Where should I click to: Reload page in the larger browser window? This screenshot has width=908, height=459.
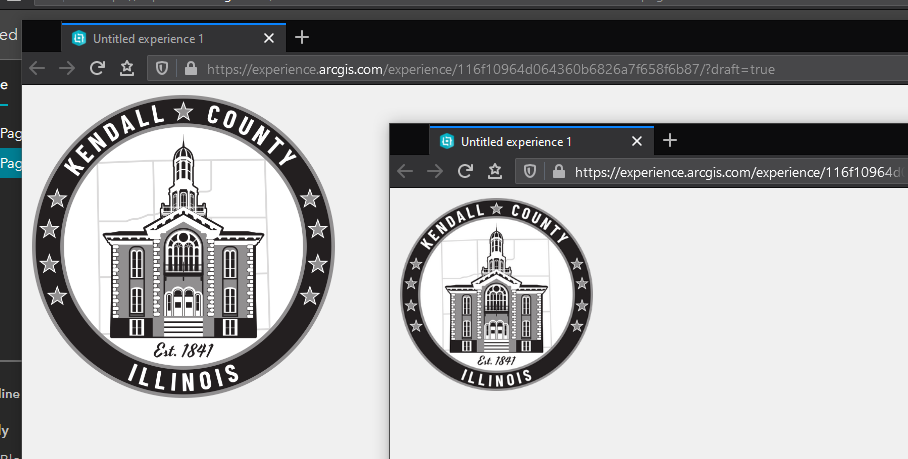(97, 68)
